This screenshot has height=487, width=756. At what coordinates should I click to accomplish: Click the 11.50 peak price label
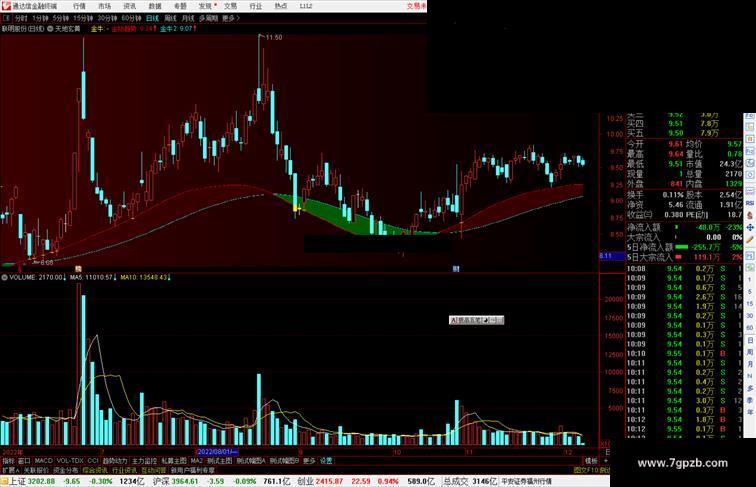pos(274,37)
